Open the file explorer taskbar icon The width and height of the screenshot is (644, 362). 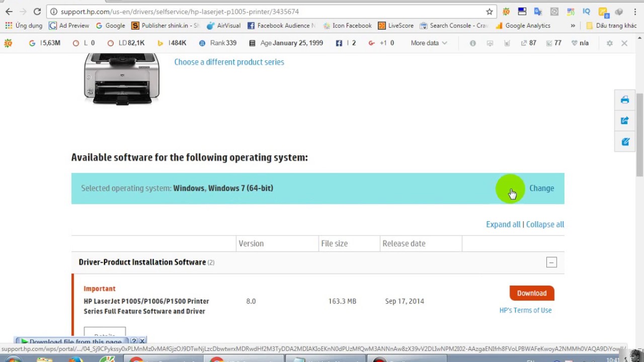point(44,359)
